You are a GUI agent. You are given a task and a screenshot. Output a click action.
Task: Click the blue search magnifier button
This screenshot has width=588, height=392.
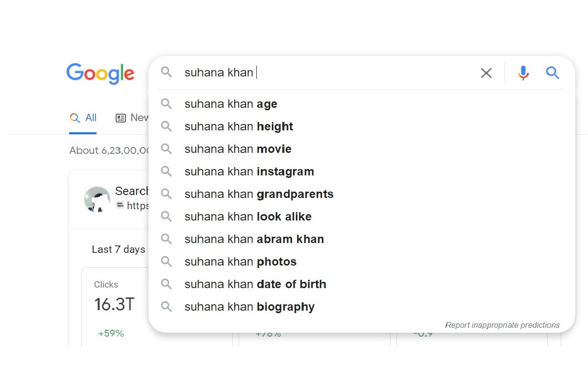[x=553, y=73]
